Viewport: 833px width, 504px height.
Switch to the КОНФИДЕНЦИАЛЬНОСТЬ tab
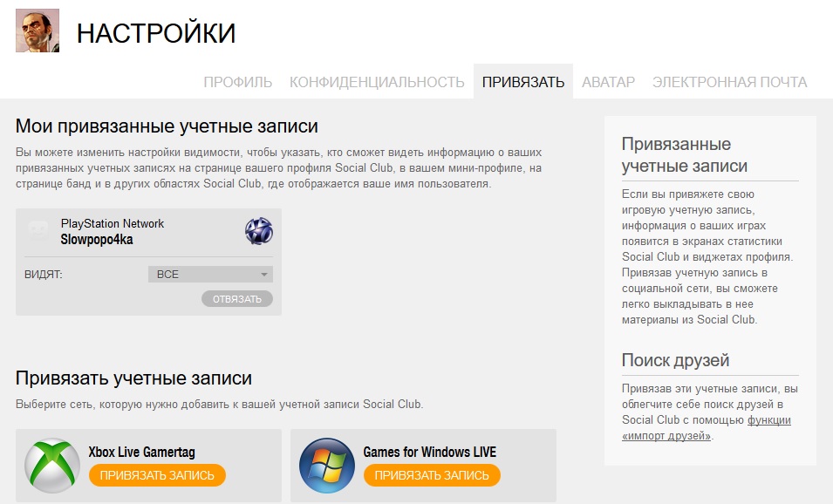[x=377, y=82]
